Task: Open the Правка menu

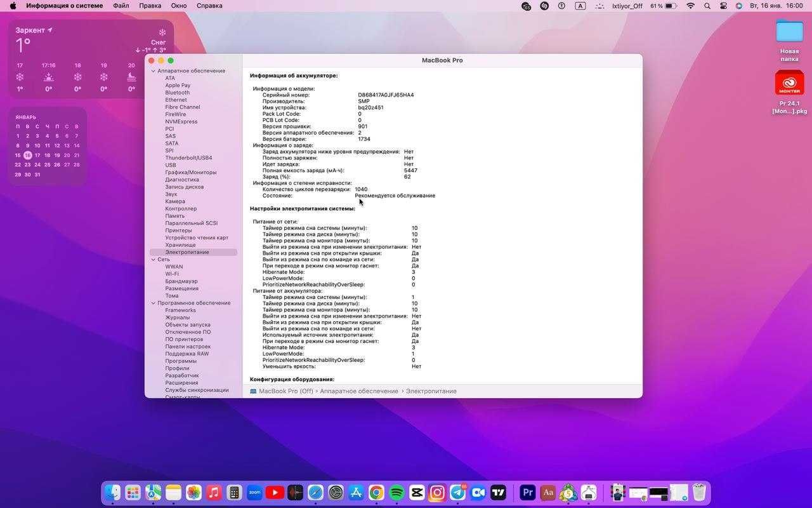Action: coord(150,6)
